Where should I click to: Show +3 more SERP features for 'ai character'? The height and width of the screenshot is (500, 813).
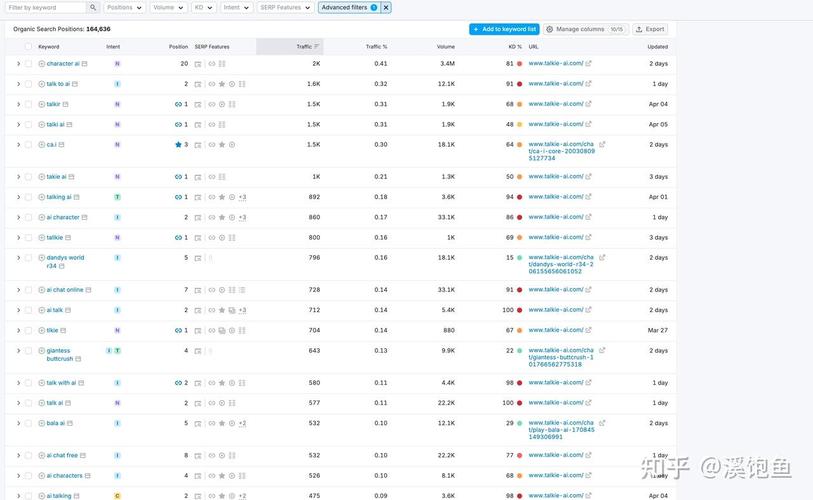pos(242,217)
